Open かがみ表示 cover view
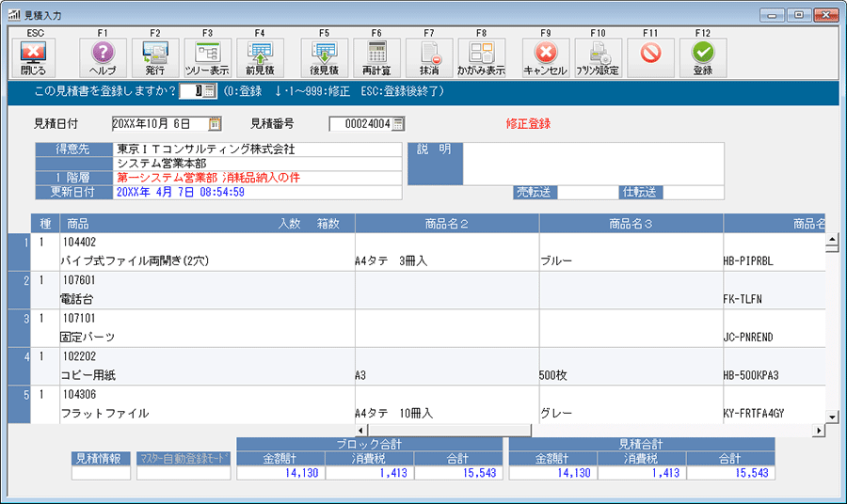 click(481, 57)
